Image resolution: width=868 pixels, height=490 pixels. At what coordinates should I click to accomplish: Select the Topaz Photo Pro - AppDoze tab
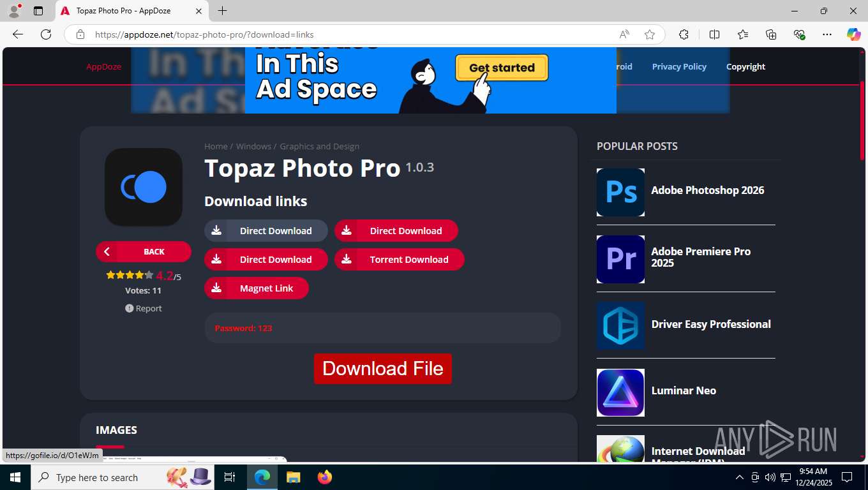131,11
